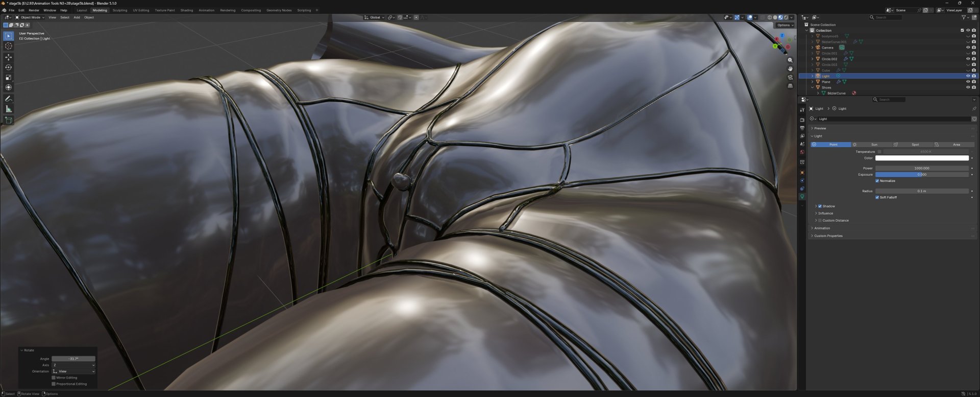
Task: Open the Tool properties tab
Action: pyautogui.click(x=802, y=110)
